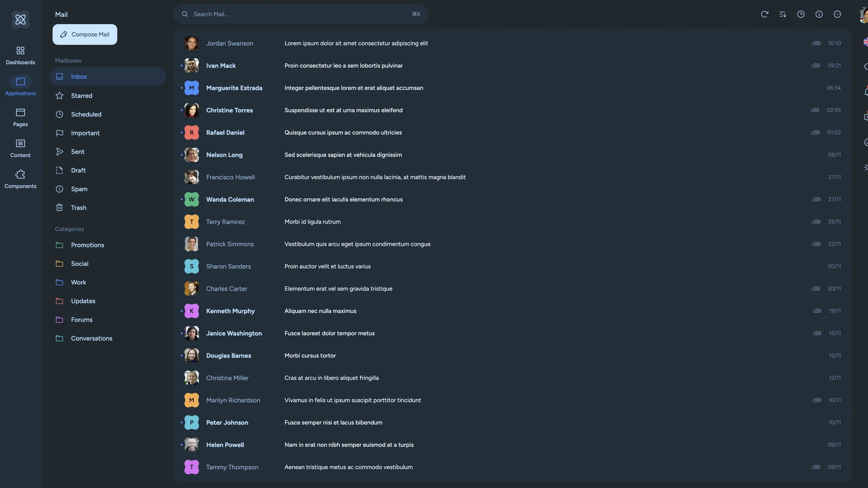The image size is (868, 488).
Task: Open the Sent mailbox
Action: click(x=108, y=152)
